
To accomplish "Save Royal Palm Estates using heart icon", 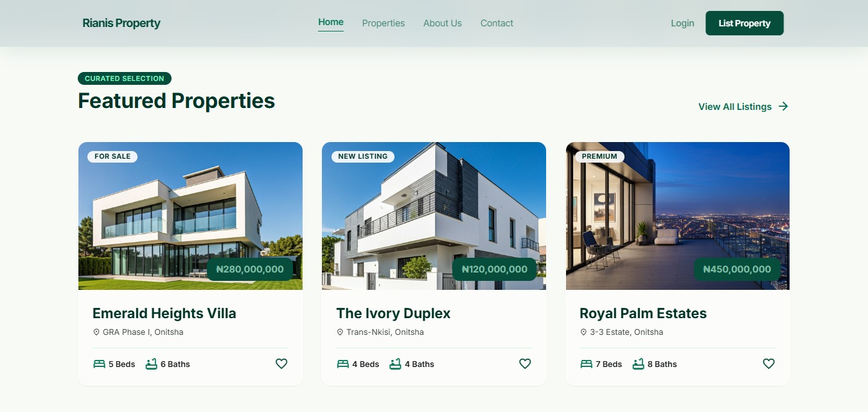I will pyautogui.click(x=768, y=364).
